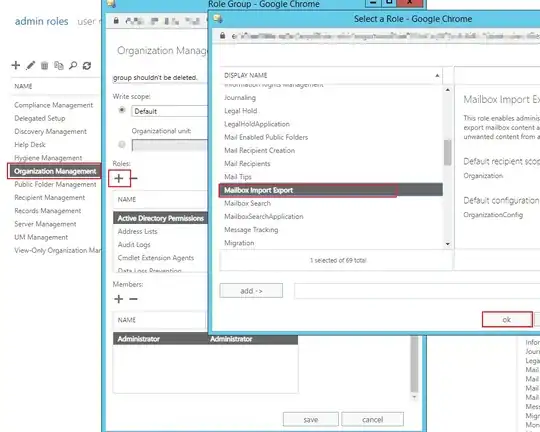Click the search magnifier icon in admin roles toolbar
This screenshot has width=540, height=432.
pyautogui.click(x=73, y=65)
